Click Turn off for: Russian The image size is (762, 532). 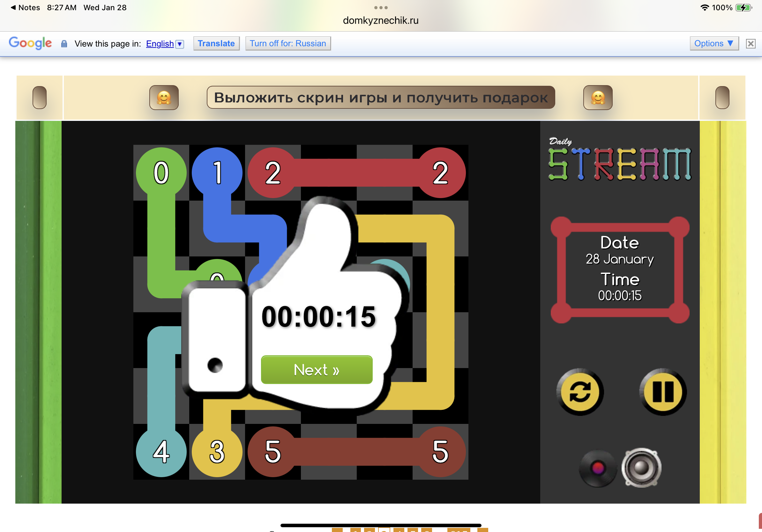click(x=288, y=43)
